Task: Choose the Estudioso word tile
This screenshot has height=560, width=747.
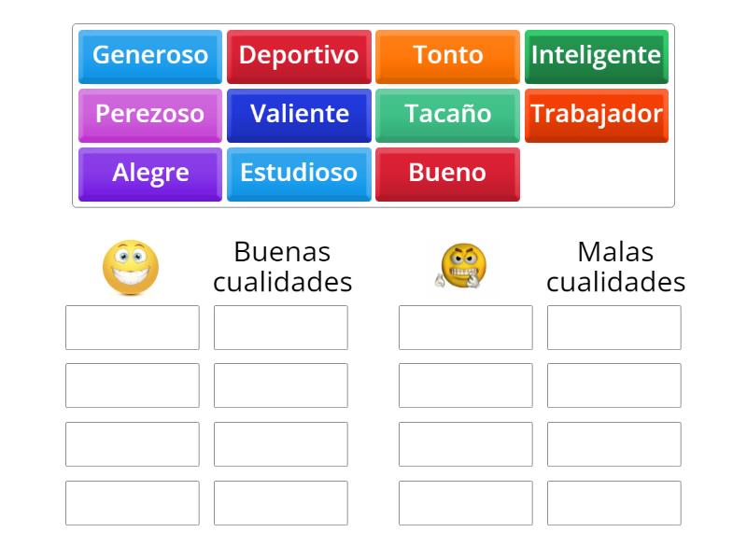Action: pos(299,173)
